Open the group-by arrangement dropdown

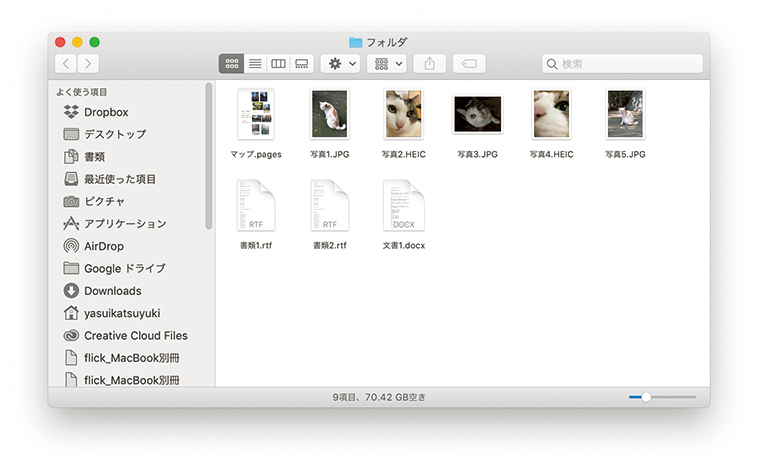pyautogui.click(x=387, y=63)
